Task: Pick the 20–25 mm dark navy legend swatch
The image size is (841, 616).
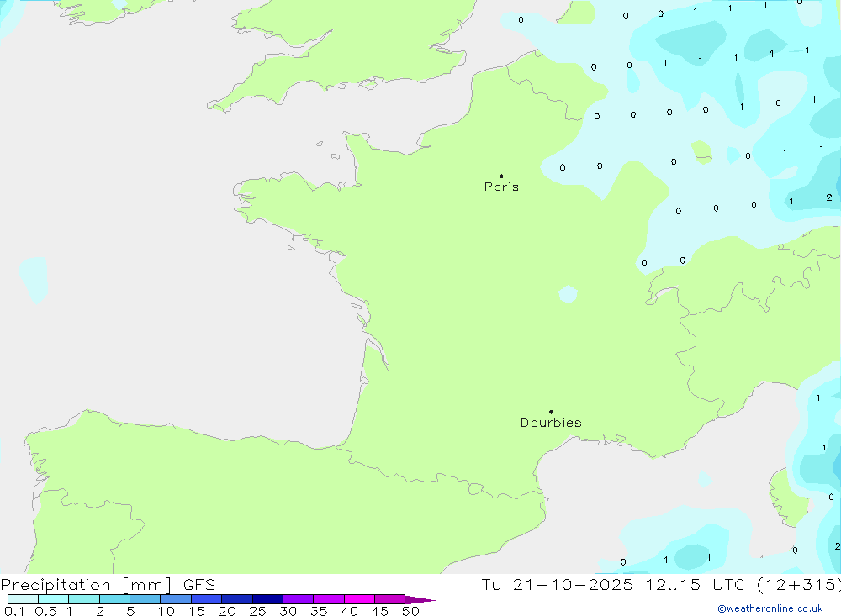Action: [x=237, y=599]
